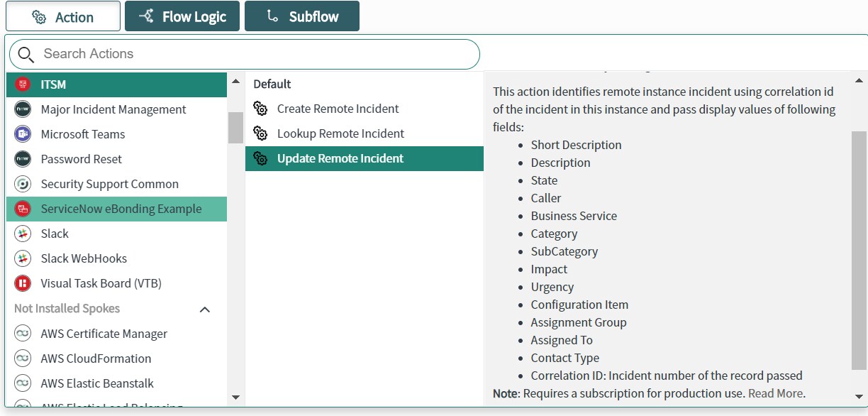The image size is (868, 416).
Task: Select the Slack WebHooks spoke
Action: 116,258
